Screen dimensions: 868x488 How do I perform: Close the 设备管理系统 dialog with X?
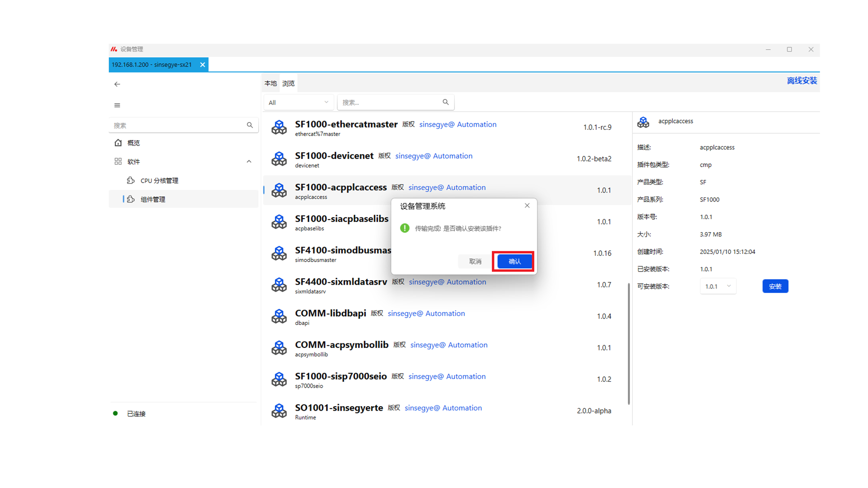(527, 206)
